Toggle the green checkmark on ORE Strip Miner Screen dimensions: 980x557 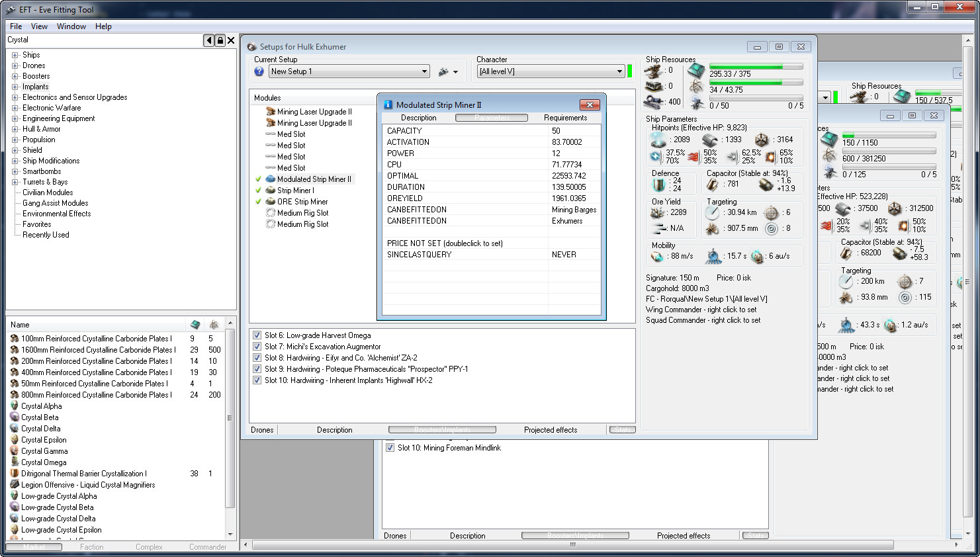tap(258, 202)
